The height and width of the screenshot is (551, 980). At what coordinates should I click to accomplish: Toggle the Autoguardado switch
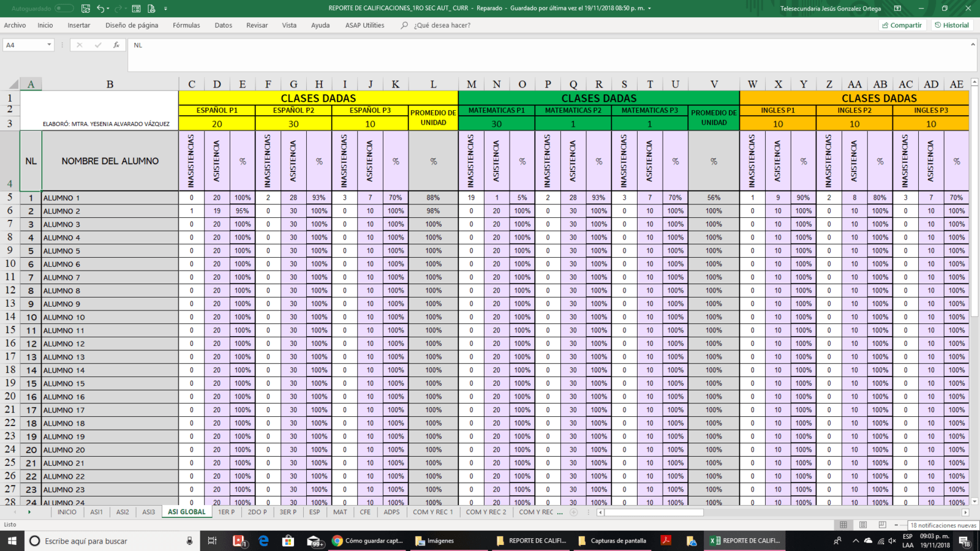[64, 9]
